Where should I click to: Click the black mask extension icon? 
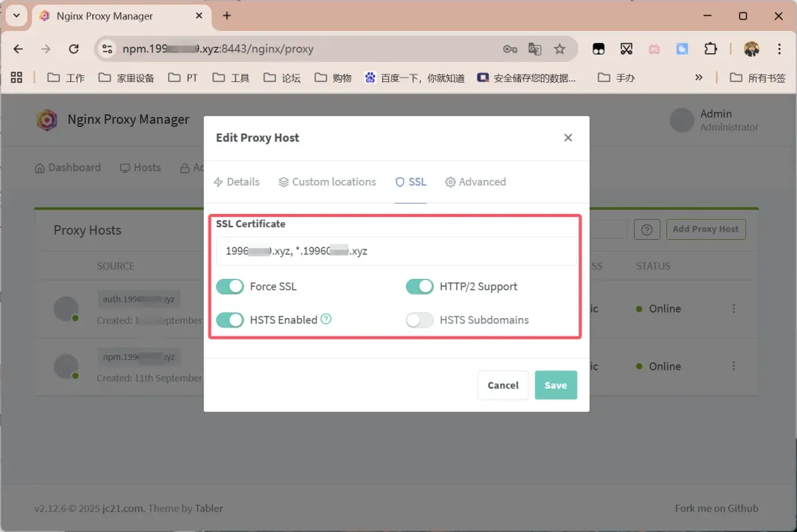point(598,49)
